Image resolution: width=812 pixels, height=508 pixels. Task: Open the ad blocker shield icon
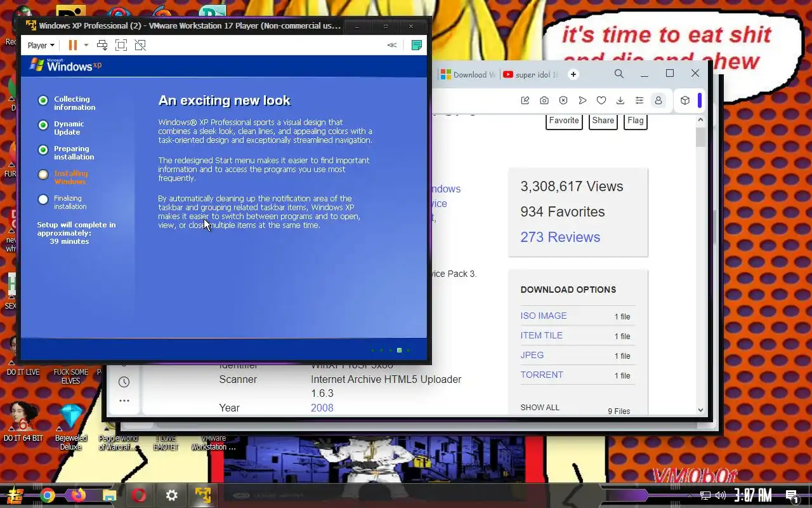[x=563, y=100]
